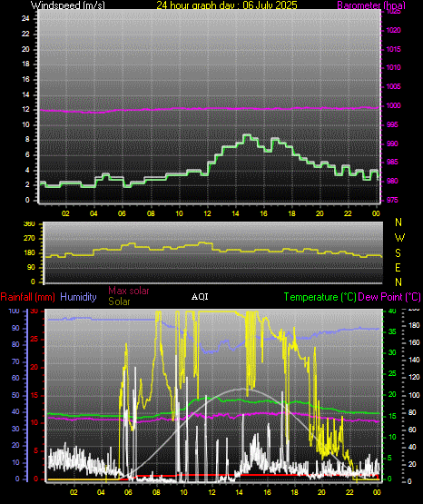Click the Windspeed (m/s) axis title

[x=68, y=5]
